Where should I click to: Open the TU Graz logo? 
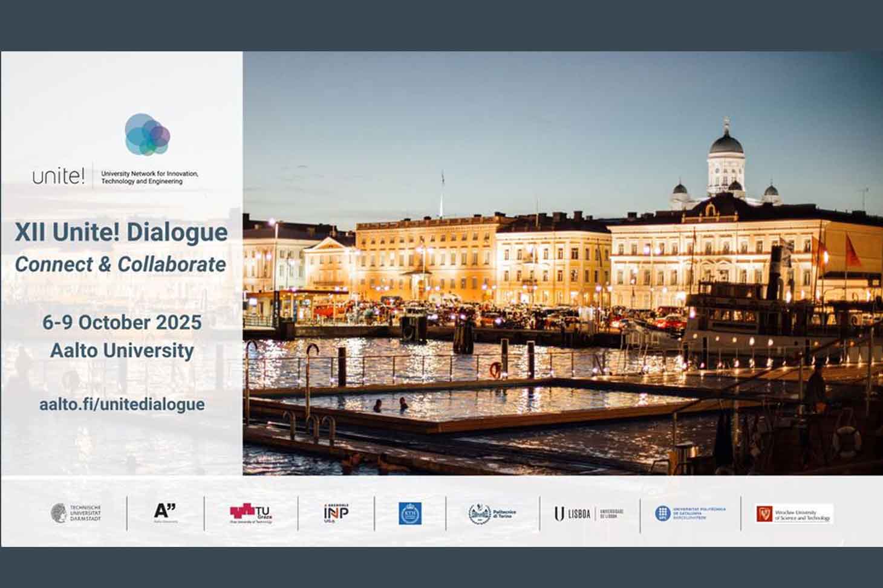(x=251, y=514)
